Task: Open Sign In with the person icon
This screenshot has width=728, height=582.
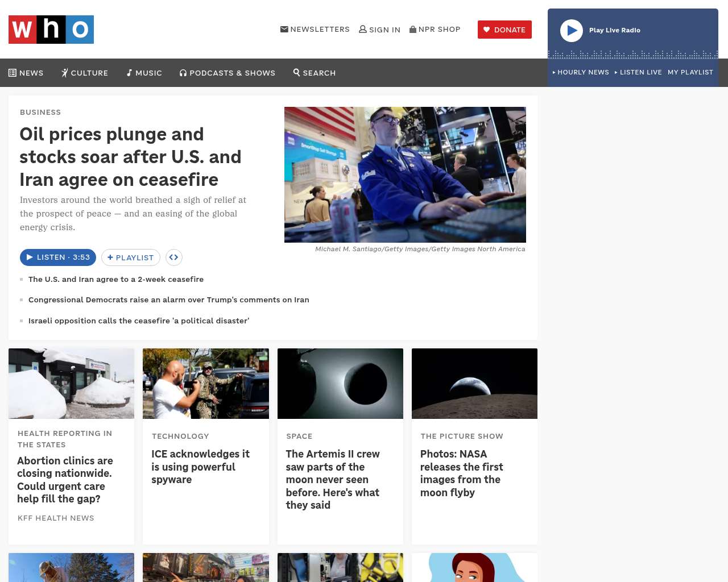Action: pos(363,30)
